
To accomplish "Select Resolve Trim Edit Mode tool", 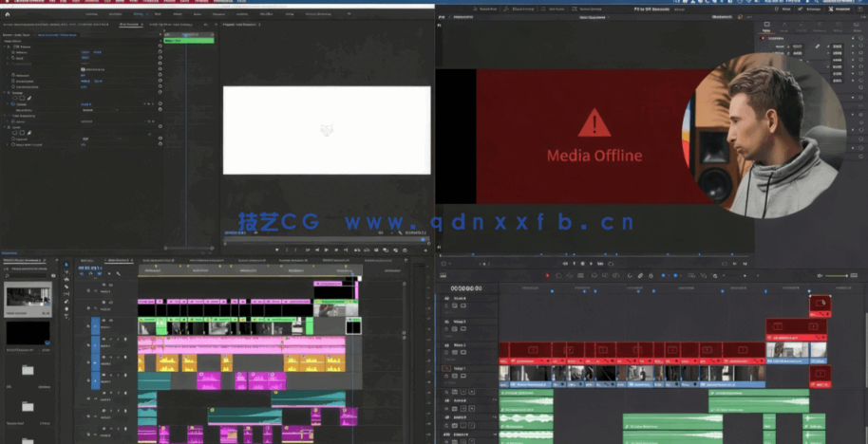I will pyautogui.click(x=558, y=275).
